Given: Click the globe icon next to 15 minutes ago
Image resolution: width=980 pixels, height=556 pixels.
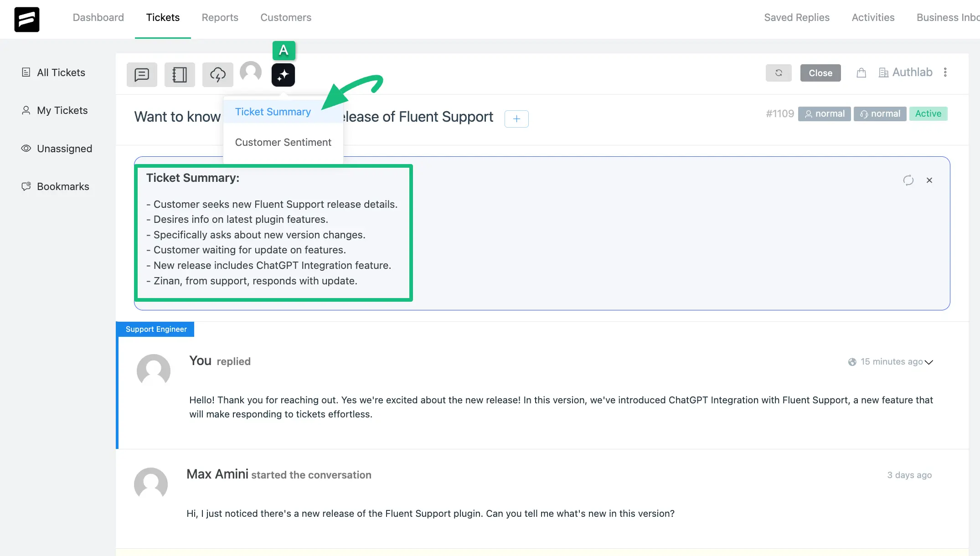Looking at the screenshot, I should (x=852, y=362).
